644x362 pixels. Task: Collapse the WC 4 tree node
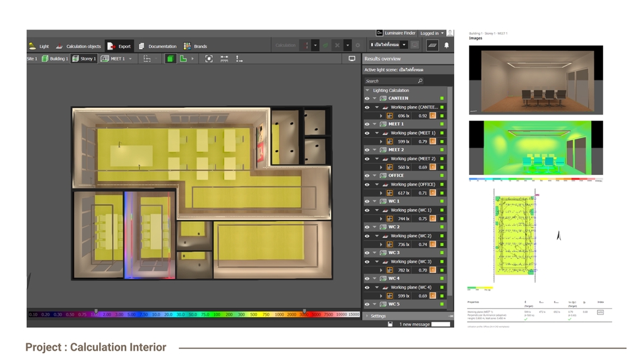(x=374, y=279)
